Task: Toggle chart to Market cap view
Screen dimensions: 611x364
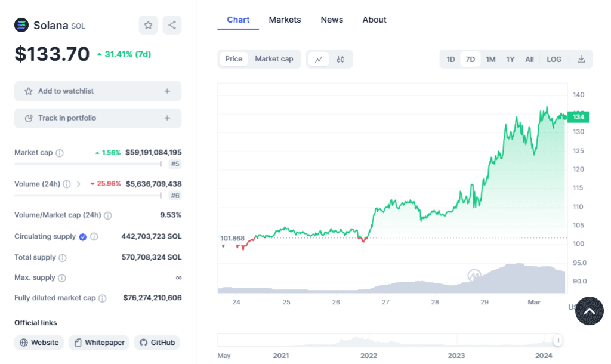Action: 274,59
